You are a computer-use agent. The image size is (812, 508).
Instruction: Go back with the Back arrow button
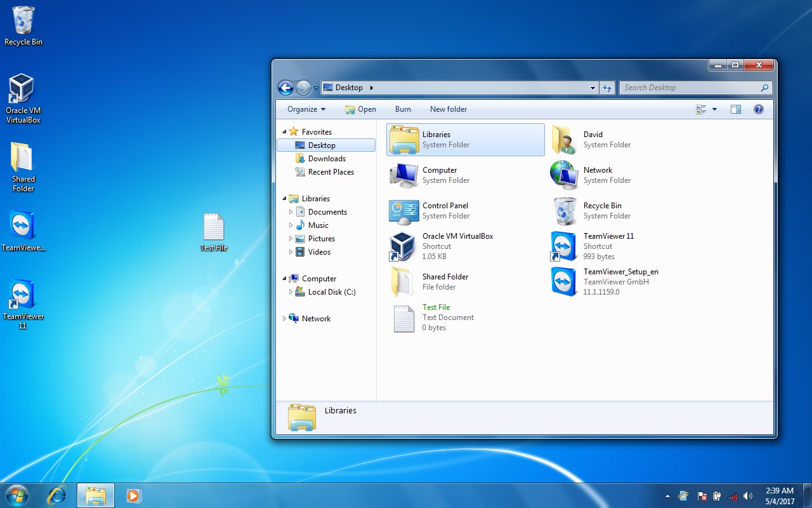pyautogui.click(x=285, y=88)
